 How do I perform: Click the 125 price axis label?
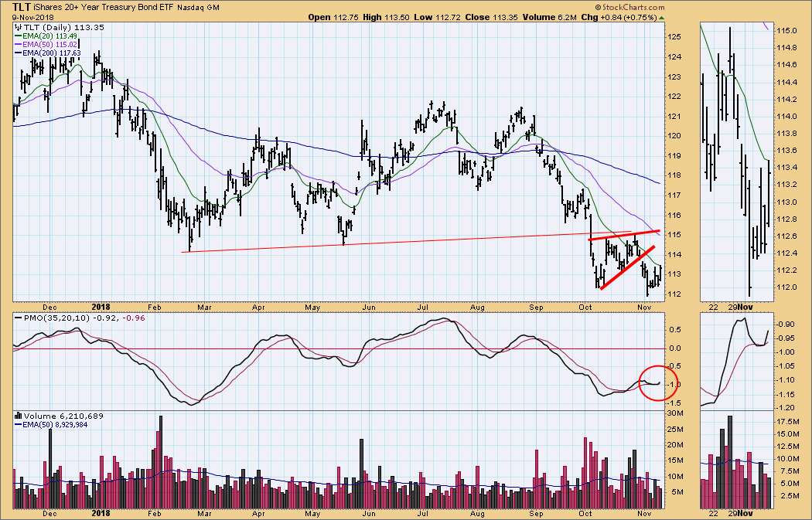[x=674, y=37]
